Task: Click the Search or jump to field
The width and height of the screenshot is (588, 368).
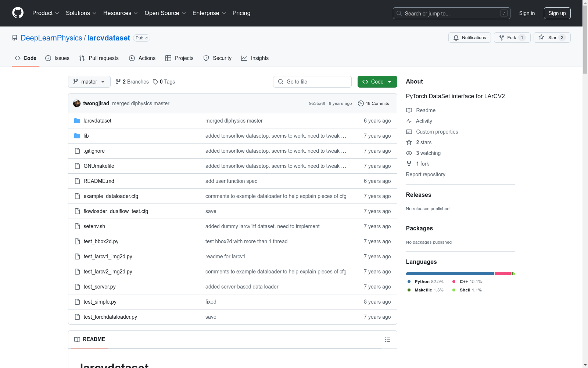Action: pos(452,13)
